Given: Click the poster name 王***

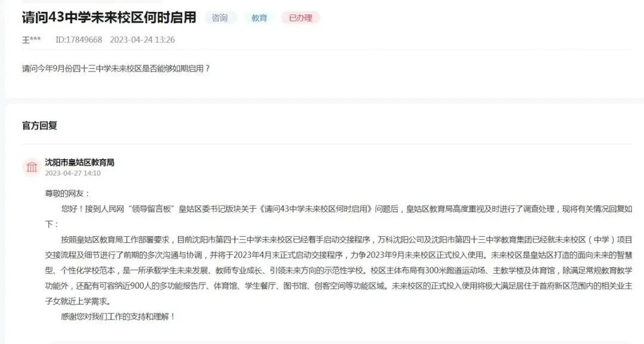Looking at the screenshot, I should tap(31, 40).
